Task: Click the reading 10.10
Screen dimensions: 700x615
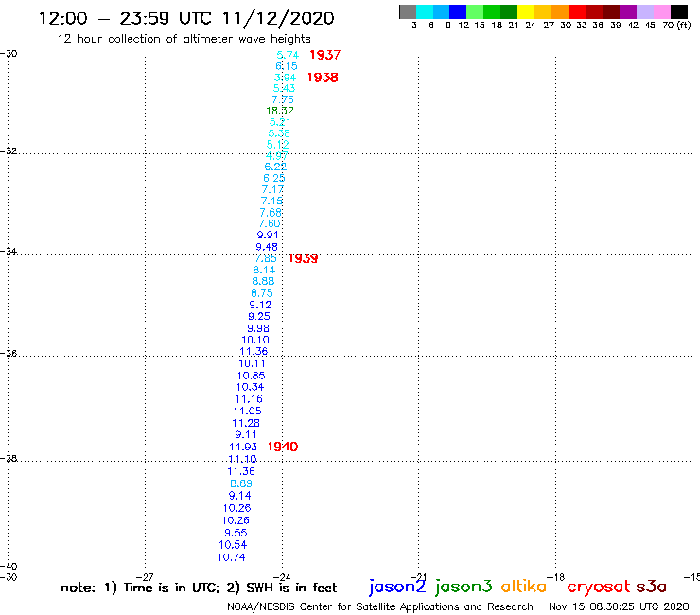Action: pos(255,340)
